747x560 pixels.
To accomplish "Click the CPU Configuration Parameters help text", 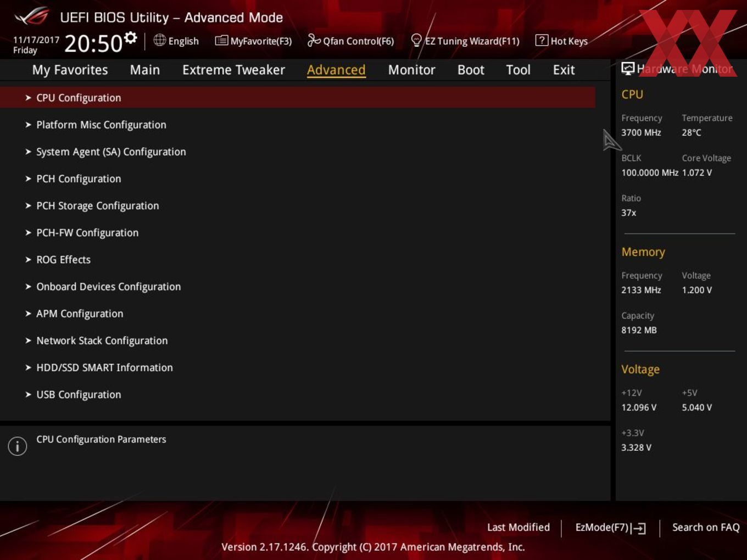I will pyautogui.click(x=101, y=439).
